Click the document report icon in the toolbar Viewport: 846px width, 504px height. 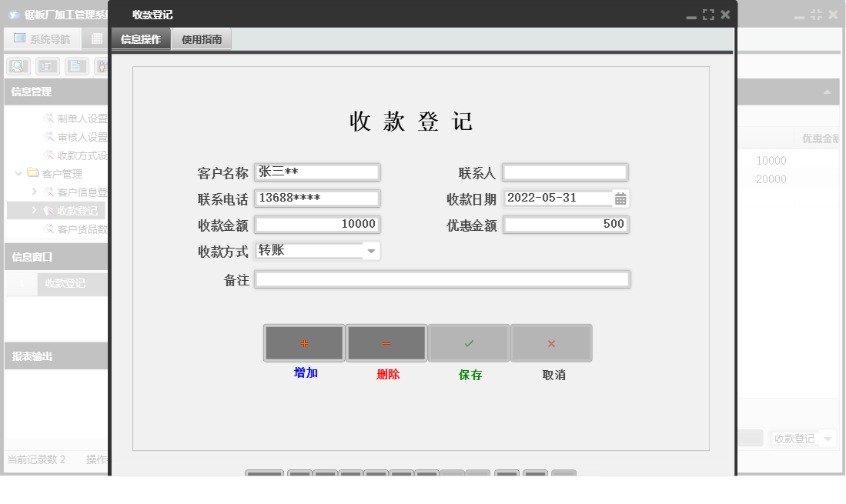pyautogui.click(x=74, y=66)
